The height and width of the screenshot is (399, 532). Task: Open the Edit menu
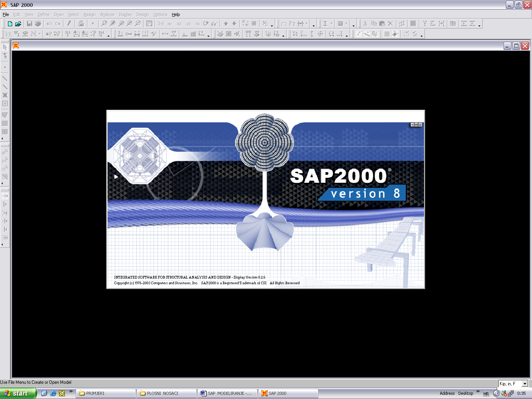(17, 14)
